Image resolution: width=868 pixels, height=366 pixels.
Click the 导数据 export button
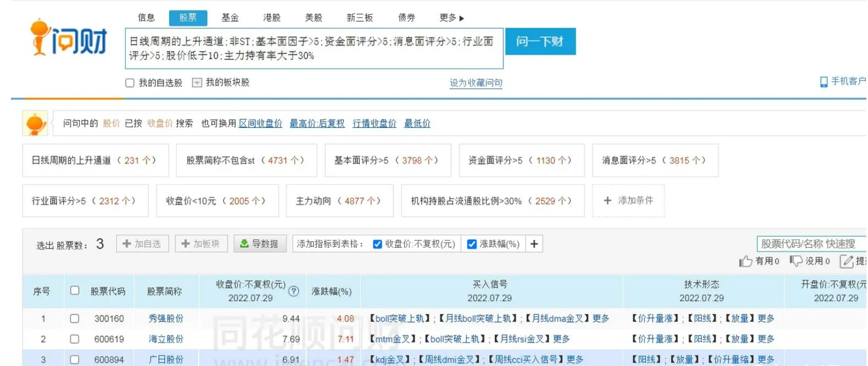[260, 244]
